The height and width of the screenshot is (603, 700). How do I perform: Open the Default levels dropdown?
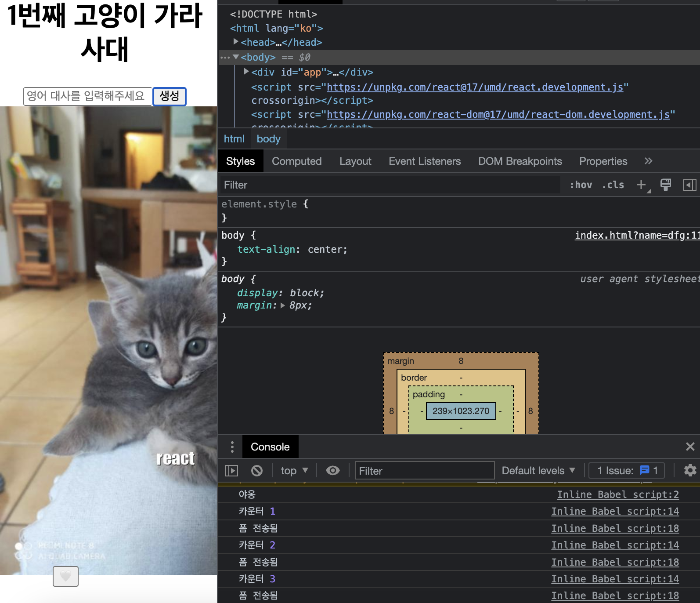(x=538, y=471)
